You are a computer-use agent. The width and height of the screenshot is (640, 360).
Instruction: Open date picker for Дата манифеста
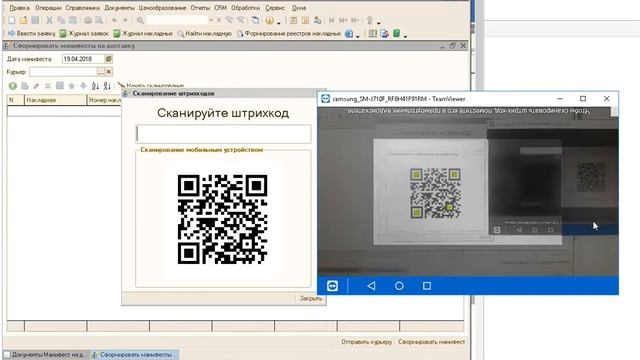[x=108, y=59]
